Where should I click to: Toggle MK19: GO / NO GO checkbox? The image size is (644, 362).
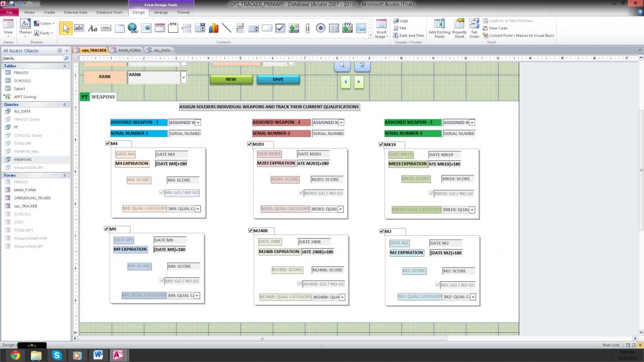[431, 193]
